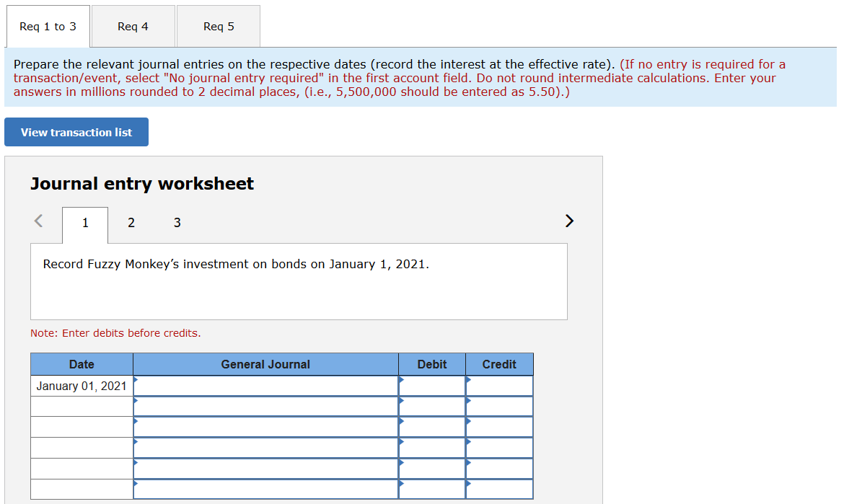Click the first Credit amount cell

[x=500, y=386]
